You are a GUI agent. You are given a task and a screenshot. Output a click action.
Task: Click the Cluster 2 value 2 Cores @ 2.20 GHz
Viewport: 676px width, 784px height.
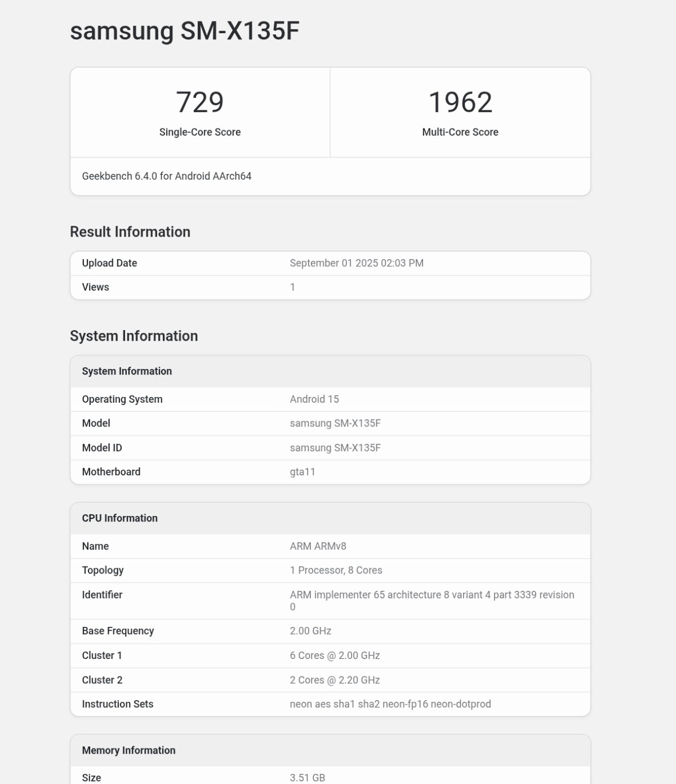335,680
